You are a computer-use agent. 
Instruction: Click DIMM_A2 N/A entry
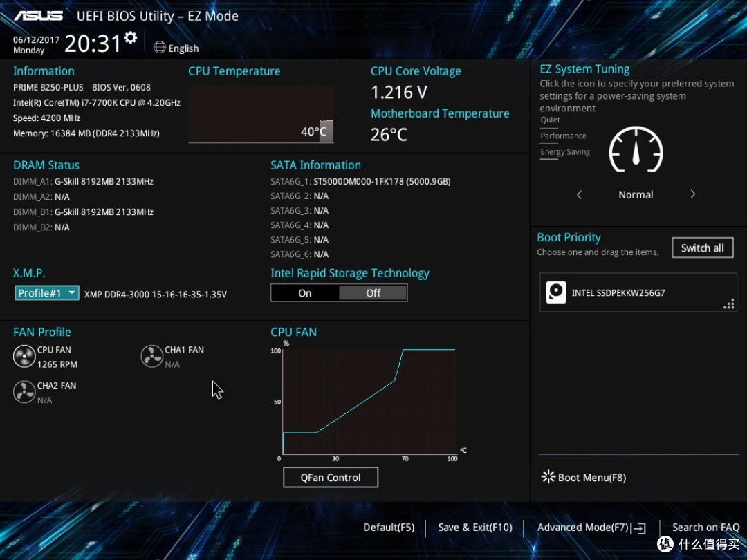(x=41, y=196)
